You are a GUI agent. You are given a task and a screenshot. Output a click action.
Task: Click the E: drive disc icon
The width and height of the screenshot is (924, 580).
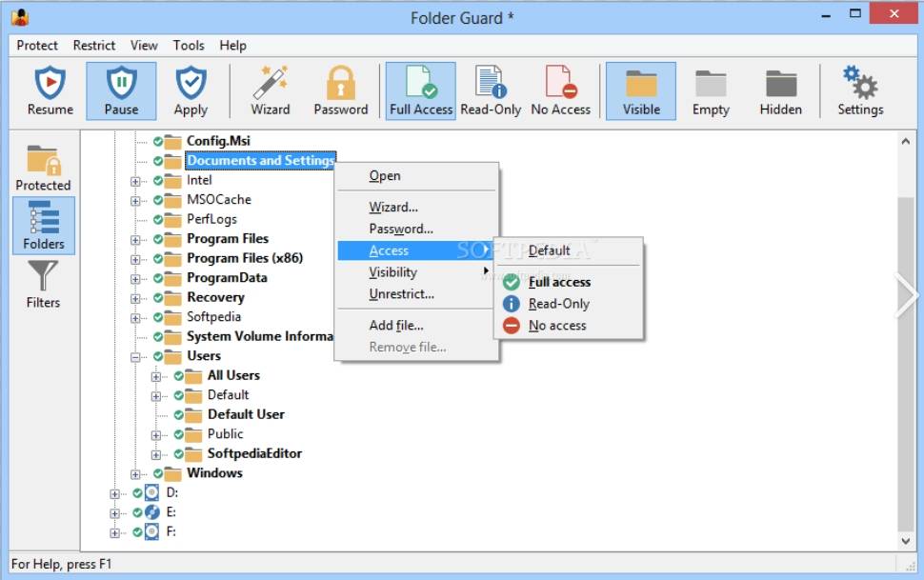point(151,511)
